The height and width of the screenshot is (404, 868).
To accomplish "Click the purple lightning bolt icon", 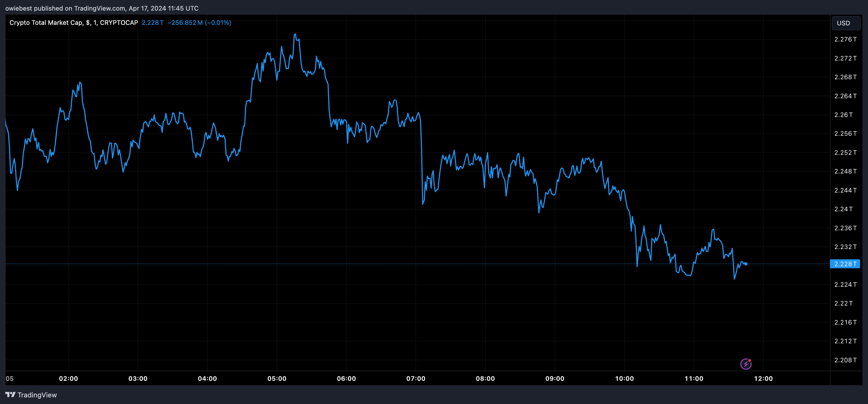I will (x=745, y=364).
